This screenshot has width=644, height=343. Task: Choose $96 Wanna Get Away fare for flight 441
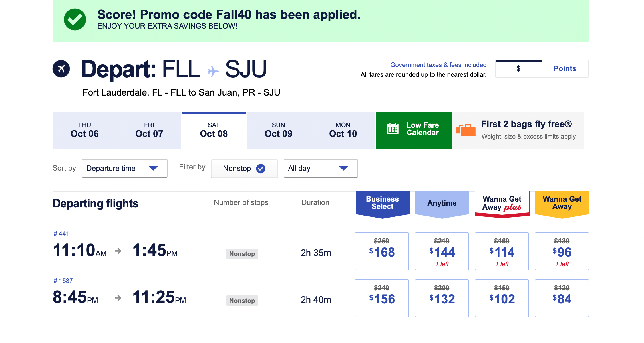(562, 251)
